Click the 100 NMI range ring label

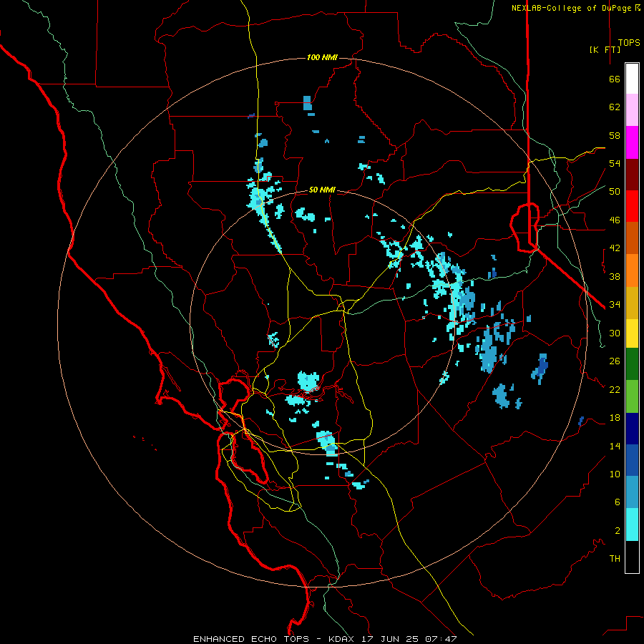[x=322, y=57]
